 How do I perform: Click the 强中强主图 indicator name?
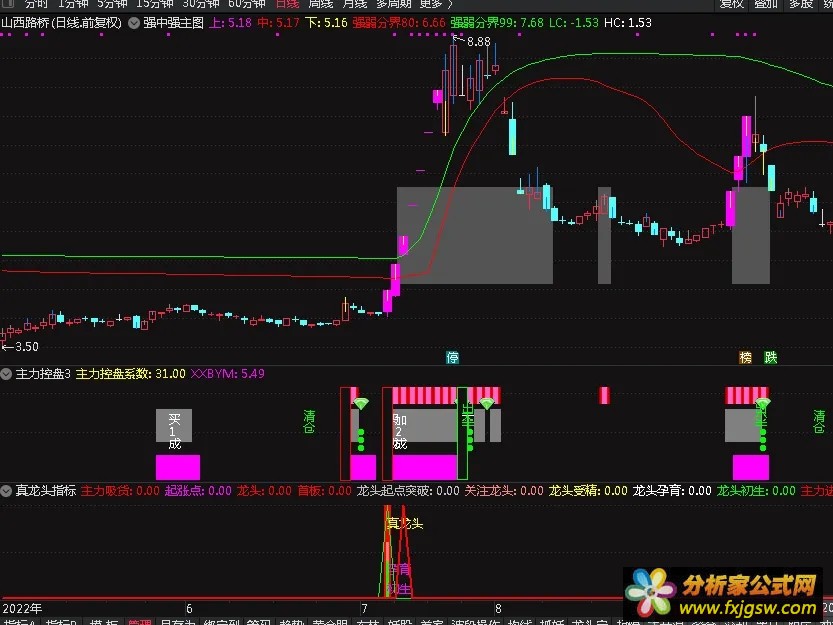click(174, 23)
